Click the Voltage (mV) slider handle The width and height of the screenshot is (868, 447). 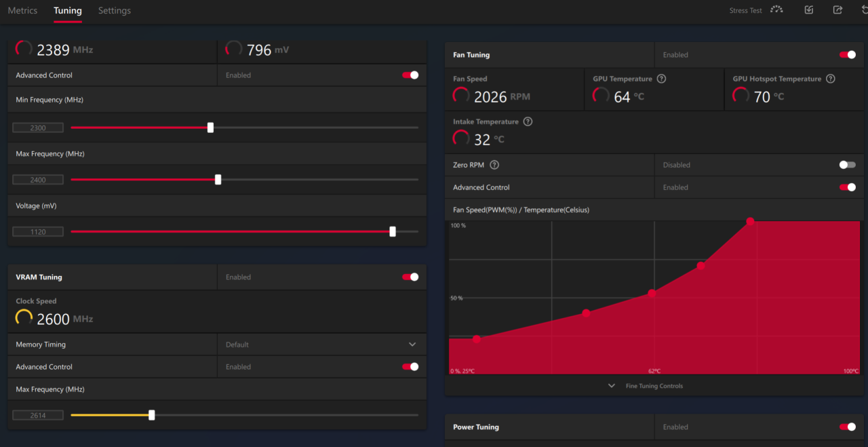pos(393,232)
